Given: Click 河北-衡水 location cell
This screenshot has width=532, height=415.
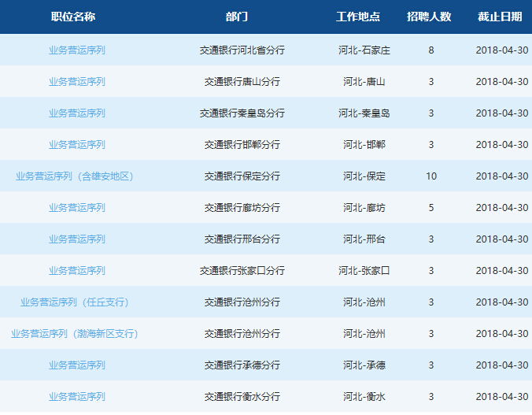Looking at the screenshot, I should [364, 397].
